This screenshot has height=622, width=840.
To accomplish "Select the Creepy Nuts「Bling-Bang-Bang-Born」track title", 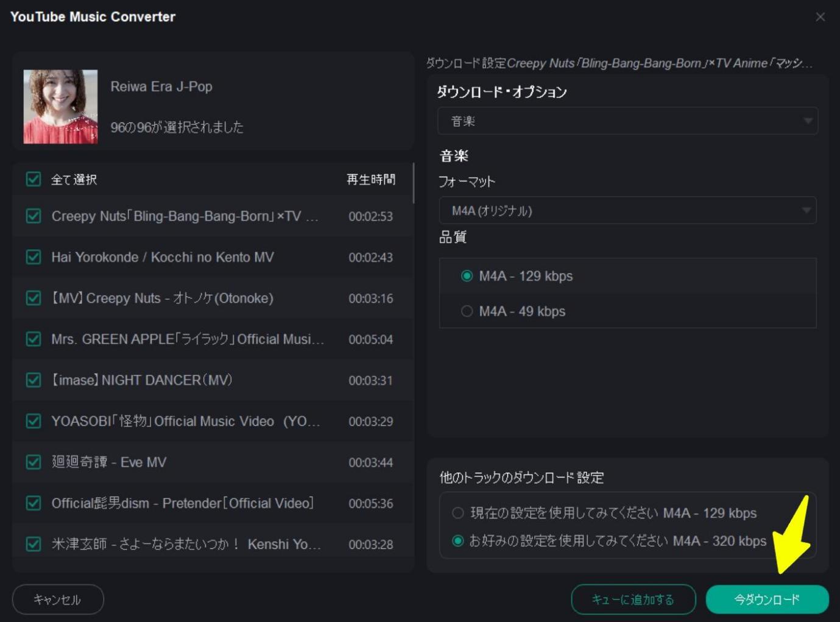I will 185,216.
